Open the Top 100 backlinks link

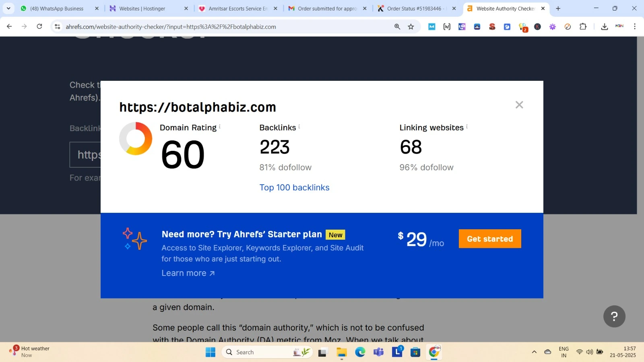[x=294, y=187]
